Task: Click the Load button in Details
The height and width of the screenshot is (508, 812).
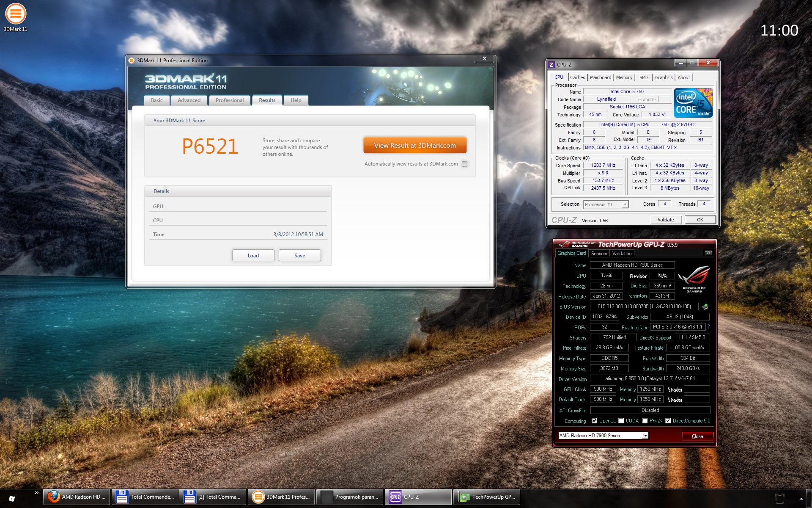Action: pos(253,255)
